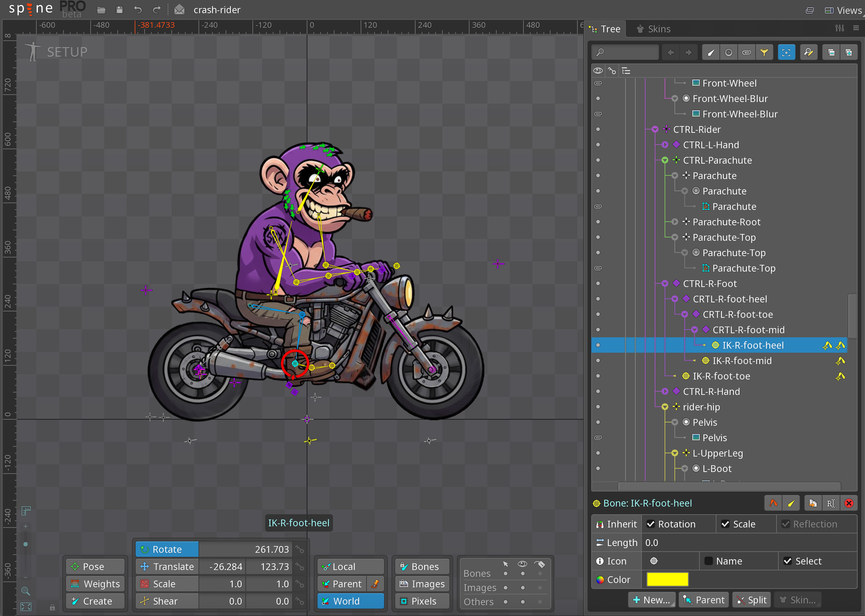Toggle the blue center-on-selection icon
Screen dimensions: 865x616
pos(786,52)
